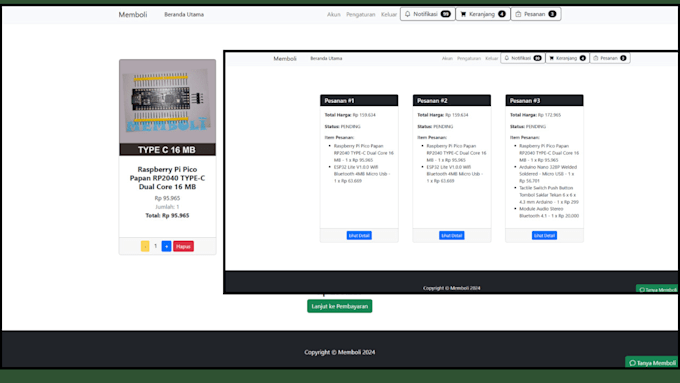Screen dimensions: 680x383
Task: Click Copyright © Memboli 2024 in outer footer
Action: pos(340,352)
